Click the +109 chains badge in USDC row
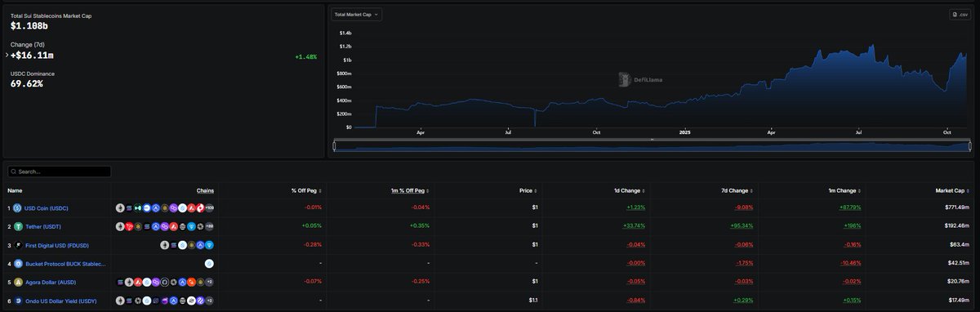Screen dimensions: 980x312 210,208
